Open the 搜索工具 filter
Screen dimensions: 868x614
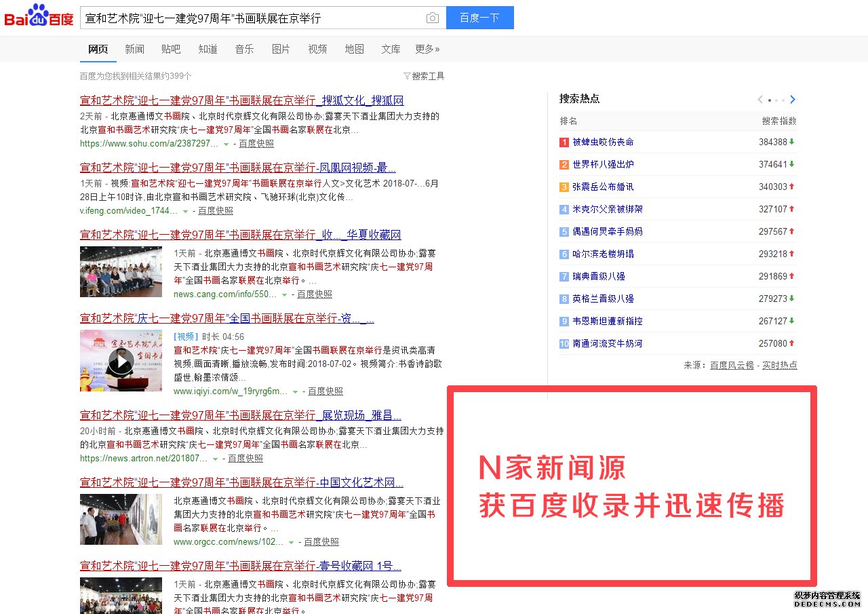point(424,76)
